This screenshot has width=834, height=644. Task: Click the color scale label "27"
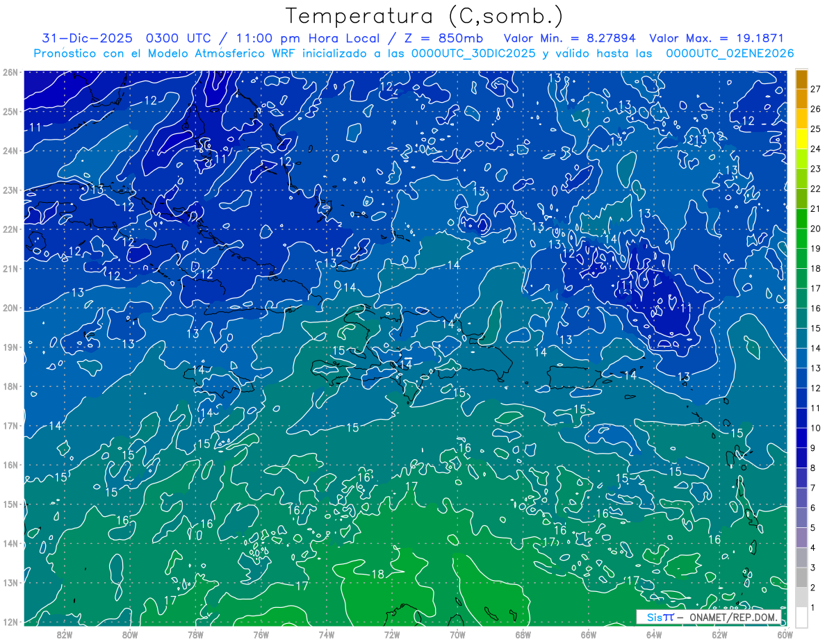816,89
